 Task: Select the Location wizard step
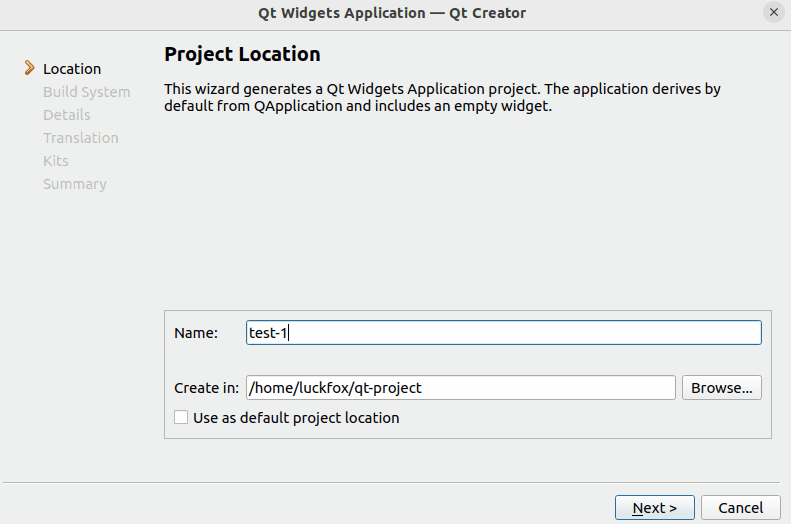click(x=72, y=69)
